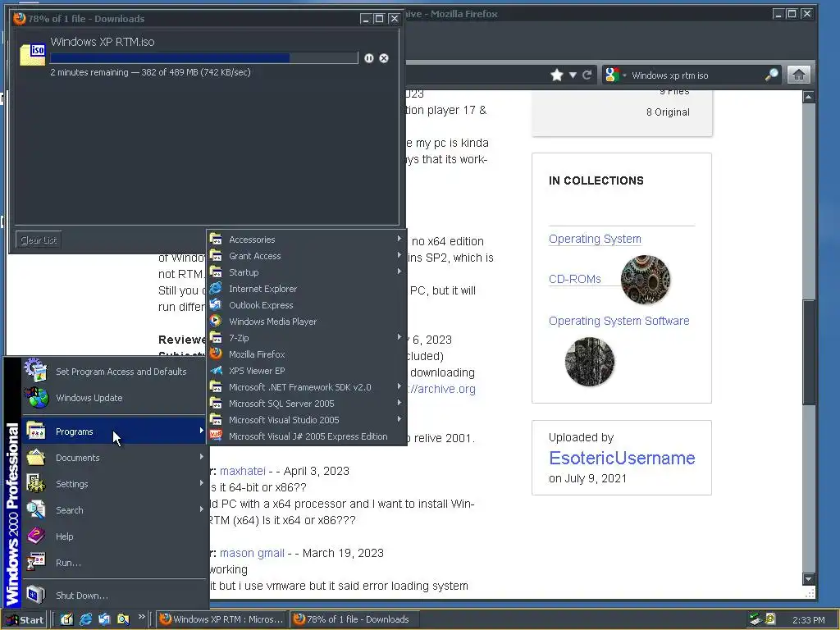
Task: Switch to 78% of 1 file Downloads taskbar button
Action: tap(354, 619)
